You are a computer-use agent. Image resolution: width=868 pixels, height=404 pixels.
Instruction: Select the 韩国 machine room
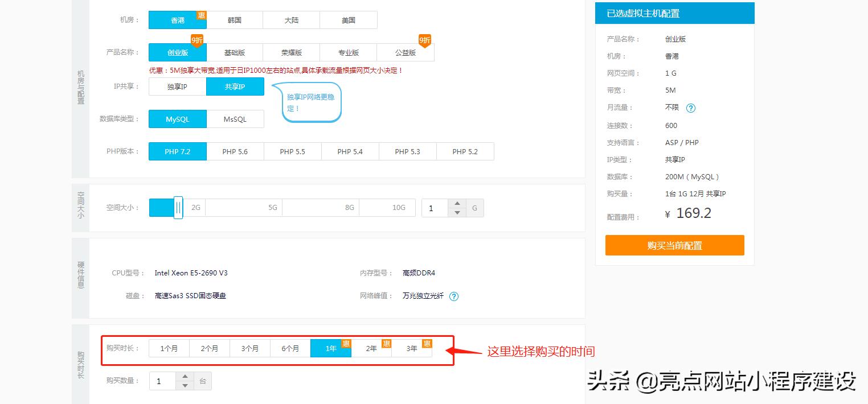click(x=234, y=19)
